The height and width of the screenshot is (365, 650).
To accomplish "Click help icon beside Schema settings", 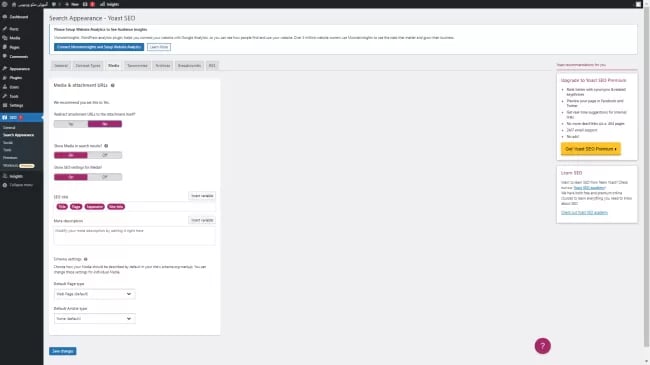I will pyautogui.click(x=86, y=259).
